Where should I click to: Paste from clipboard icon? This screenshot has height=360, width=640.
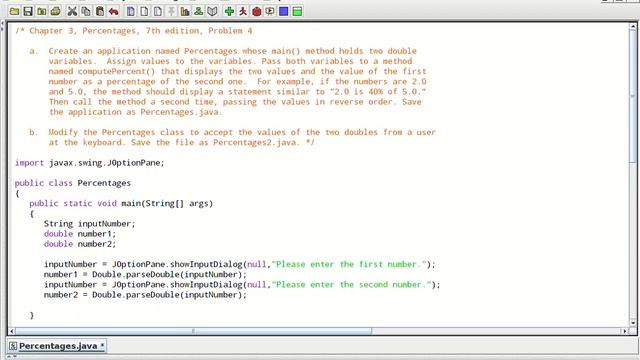click(x=100, y=11)
